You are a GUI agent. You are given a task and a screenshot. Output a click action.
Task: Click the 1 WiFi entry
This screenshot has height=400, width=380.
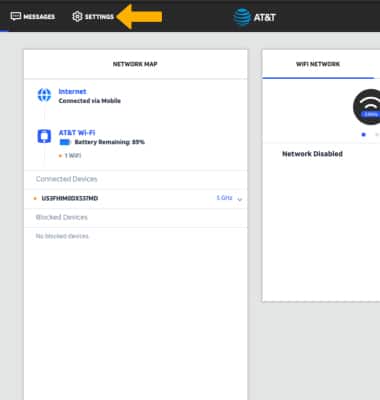pos(73,156)
